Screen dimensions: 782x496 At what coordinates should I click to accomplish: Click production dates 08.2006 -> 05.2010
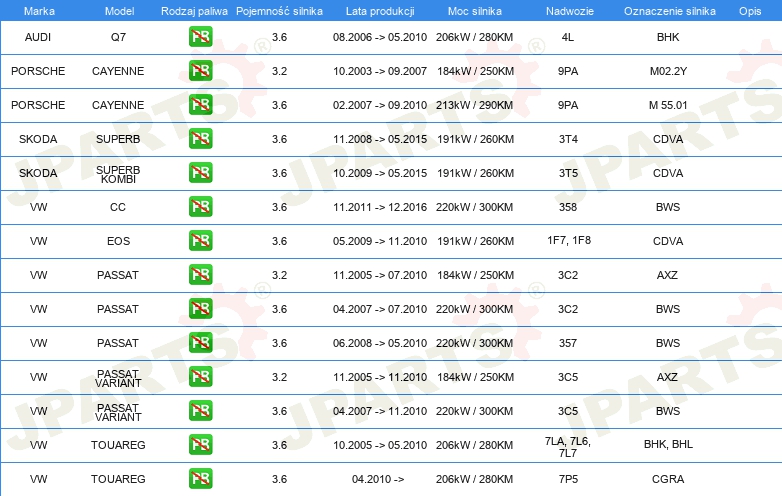pyautogui.click(x=380, y=37)
